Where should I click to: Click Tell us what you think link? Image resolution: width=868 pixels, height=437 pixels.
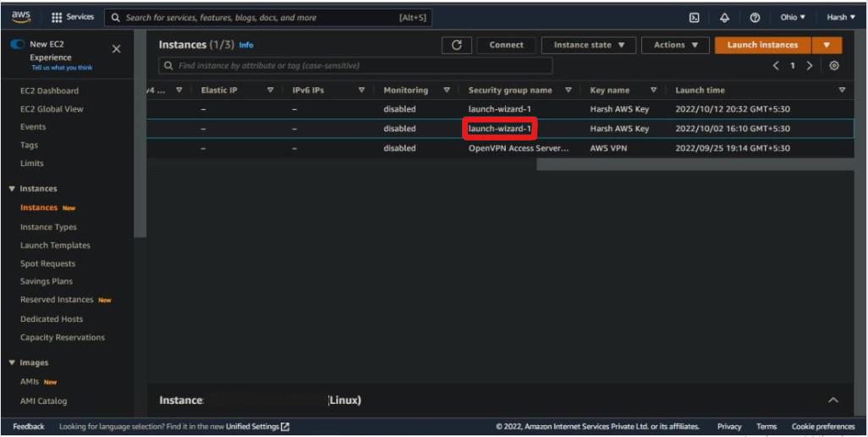click(62, 68)
